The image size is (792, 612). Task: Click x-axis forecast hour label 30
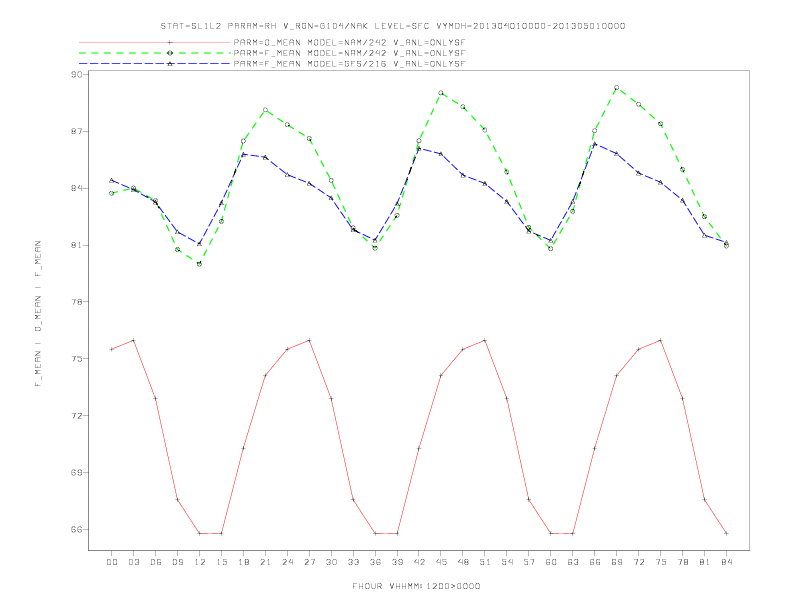331,562
